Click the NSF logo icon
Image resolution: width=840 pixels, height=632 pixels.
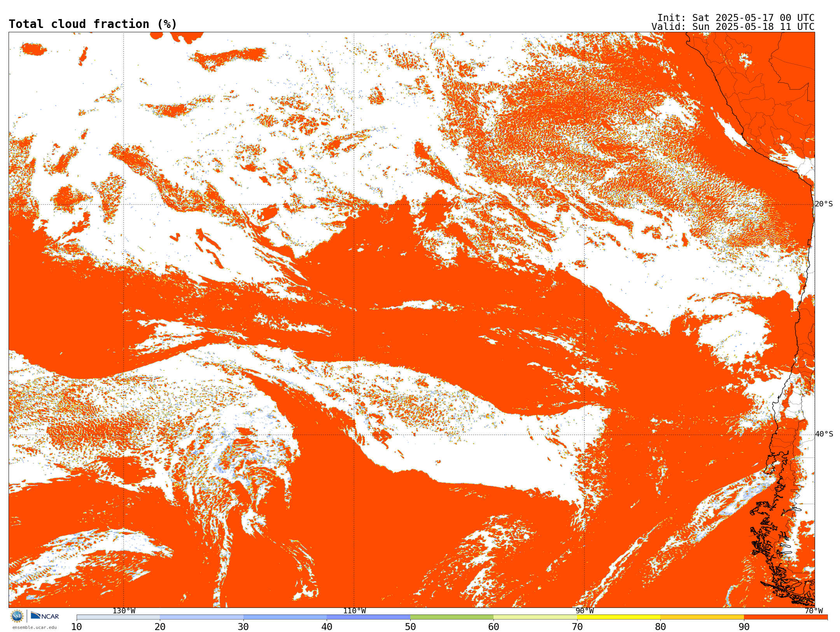point(17,616)
